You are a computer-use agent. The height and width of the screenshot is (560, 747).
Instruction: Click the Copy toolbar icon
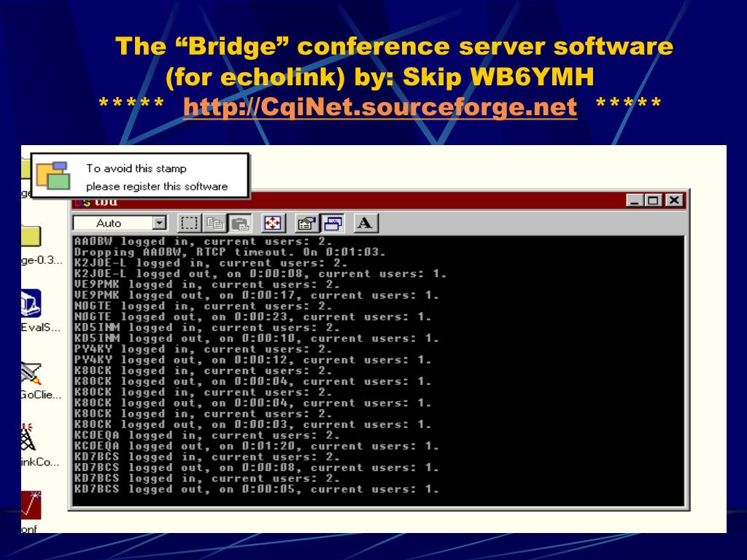pyautogui.click(x=214, y=223)
